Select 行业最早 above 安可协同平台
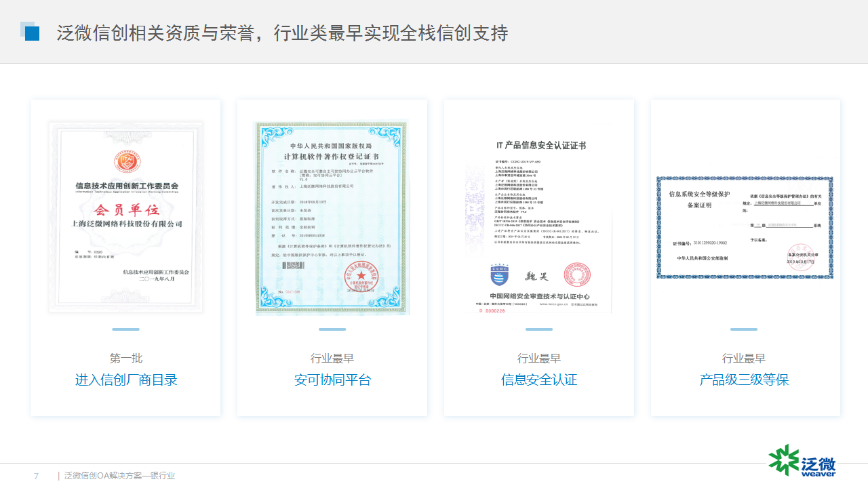The image size is (868, 488). click(x=332, y=358)
